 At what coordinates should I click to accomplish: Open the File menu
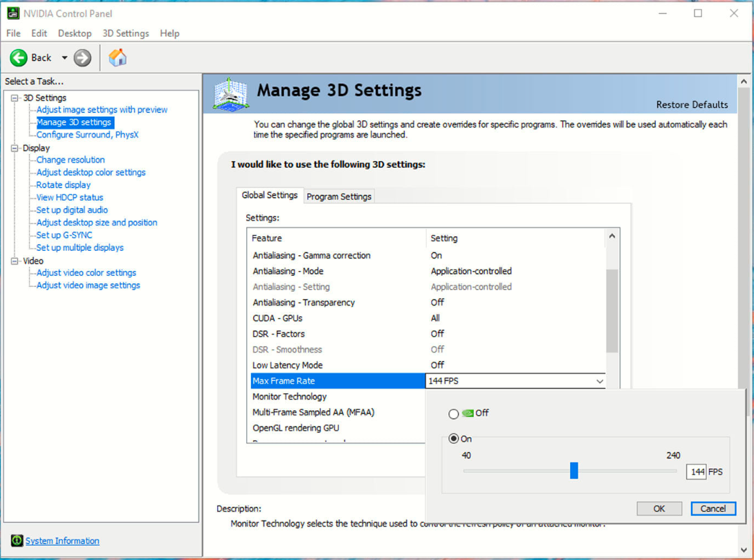pyautogui.click(x=13, y=33)
